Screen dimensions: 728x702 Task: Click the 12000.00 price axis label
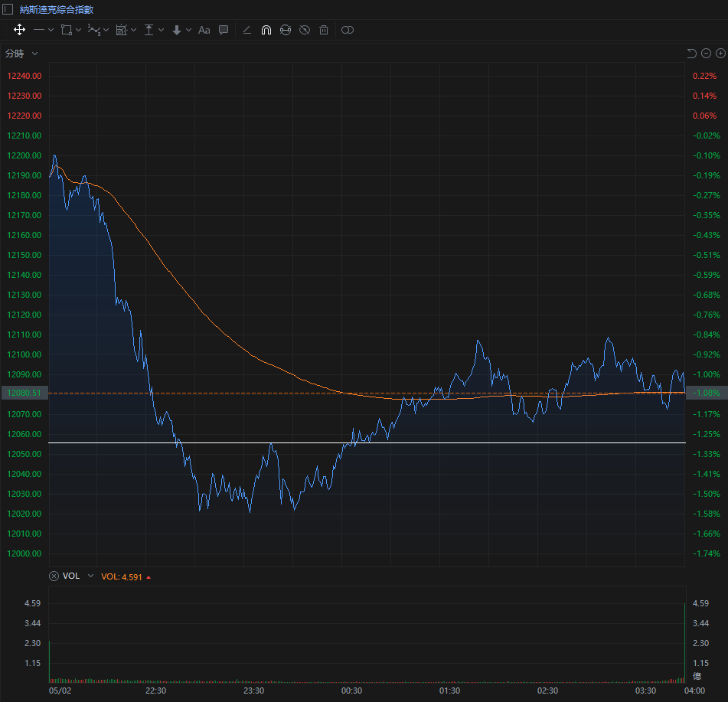(x=24, y=553)
